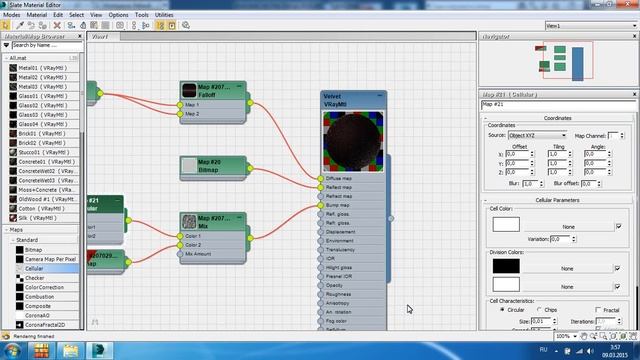Toggle the Material/Map Browser toolbar icon
Screen dimensions: 640x360
160,25
